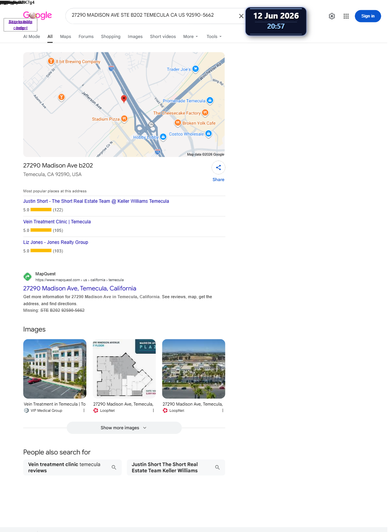Open the floor plan image thumbnail
This screenshot has height=532, width=392.
124,369
